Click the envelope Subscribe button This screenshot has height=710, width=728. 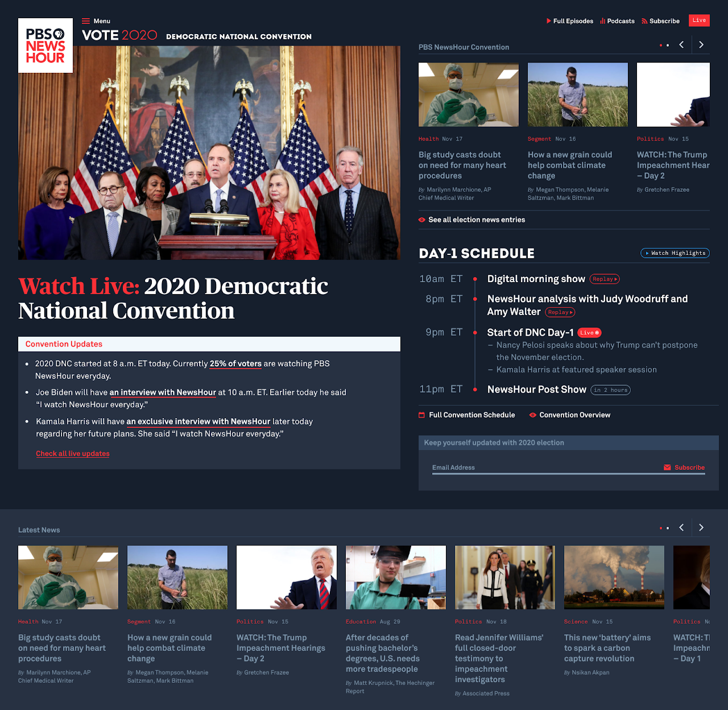[684, 468]
